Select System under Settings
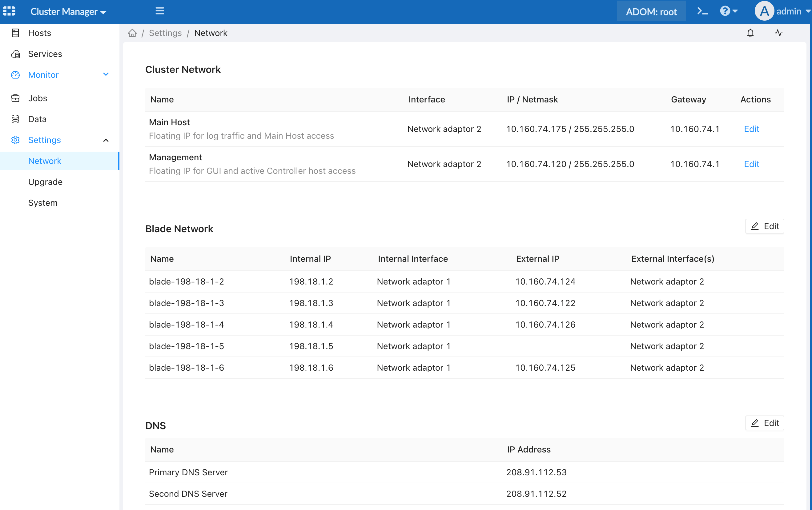Screen dimensions: 812x510 [43, 203]
